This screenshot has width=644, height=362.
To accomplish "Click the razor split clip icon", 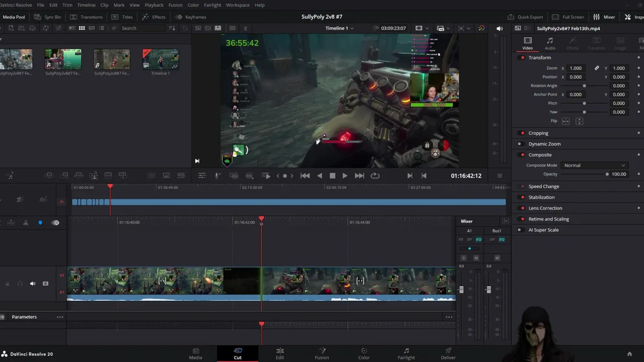I will (x=26, y=223).
